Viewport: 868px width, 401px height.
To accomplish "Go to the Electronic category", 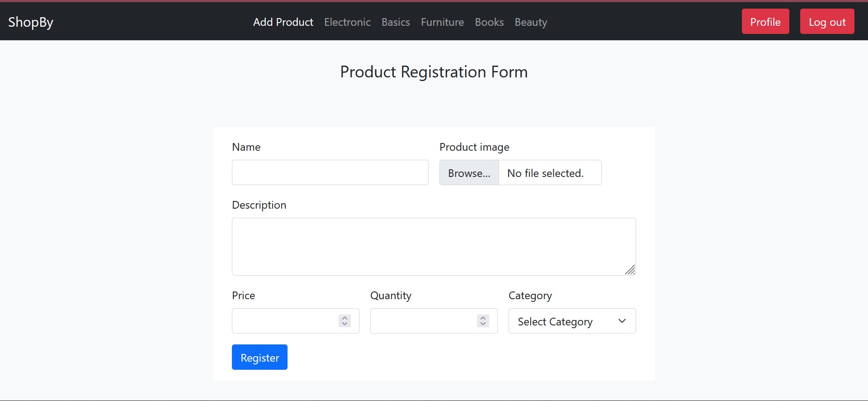I will (x=347, y=22).
